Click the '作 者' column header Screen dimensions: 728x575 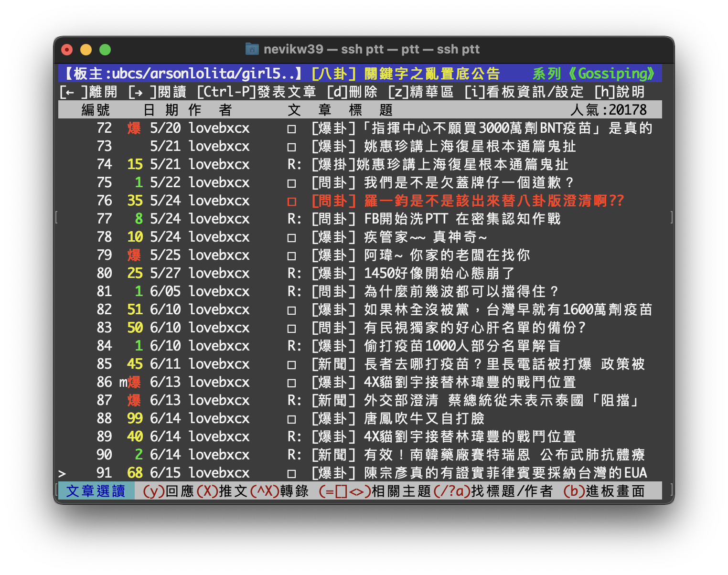tap(210, 110)
